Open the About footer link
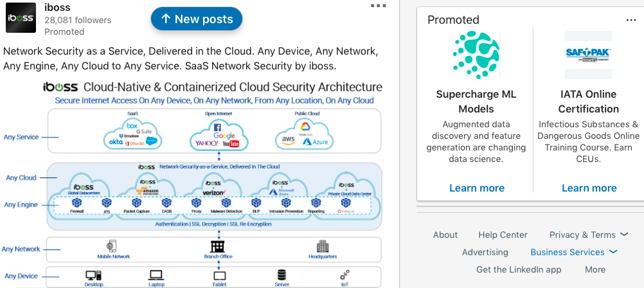644x288 pixels. (x=445, y=235)
